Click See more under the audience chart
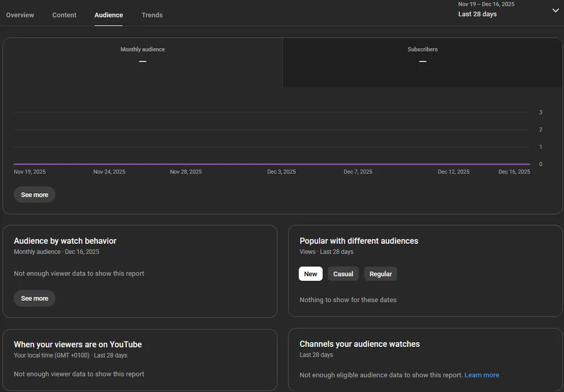Screen dimensions: 564x392 (x=35, y=195)
